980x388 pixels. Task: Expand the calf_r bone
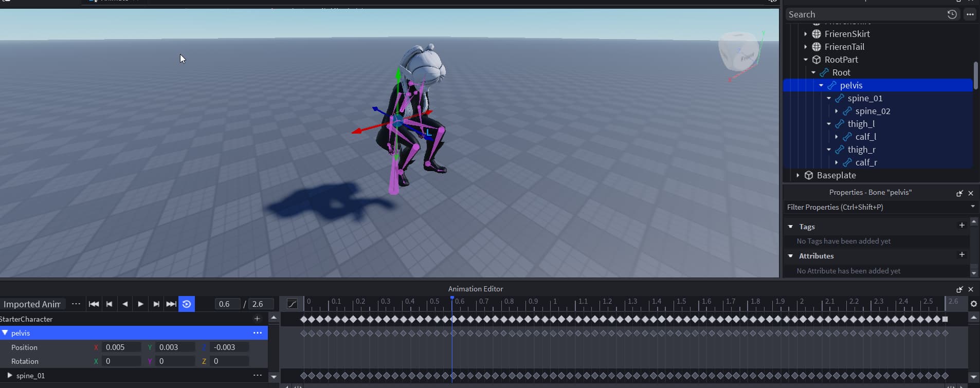[x=837, y=162]
